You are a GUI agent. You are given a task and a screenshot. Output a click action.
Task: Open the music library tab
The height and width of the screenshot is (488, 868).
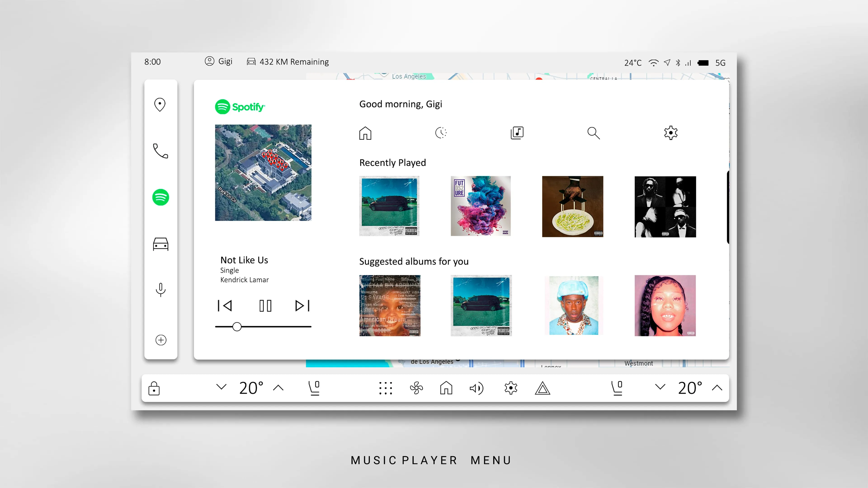(x=517, y=133)
